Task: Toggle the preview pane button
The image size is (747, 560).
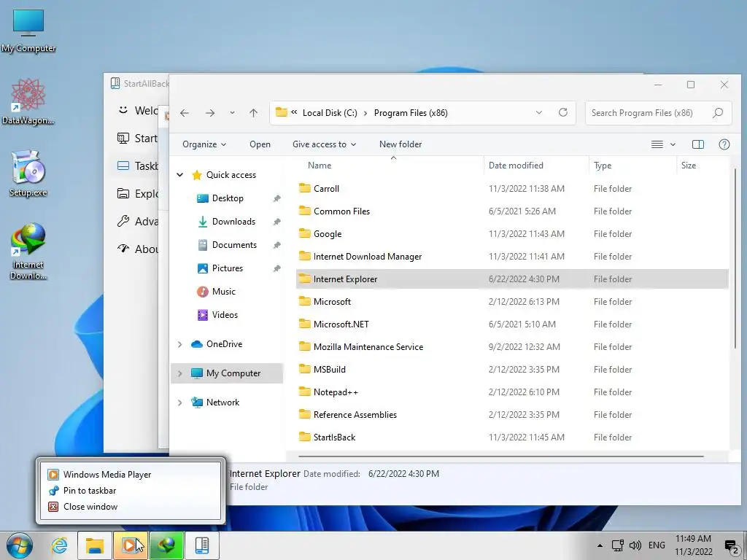Action: 698,144
